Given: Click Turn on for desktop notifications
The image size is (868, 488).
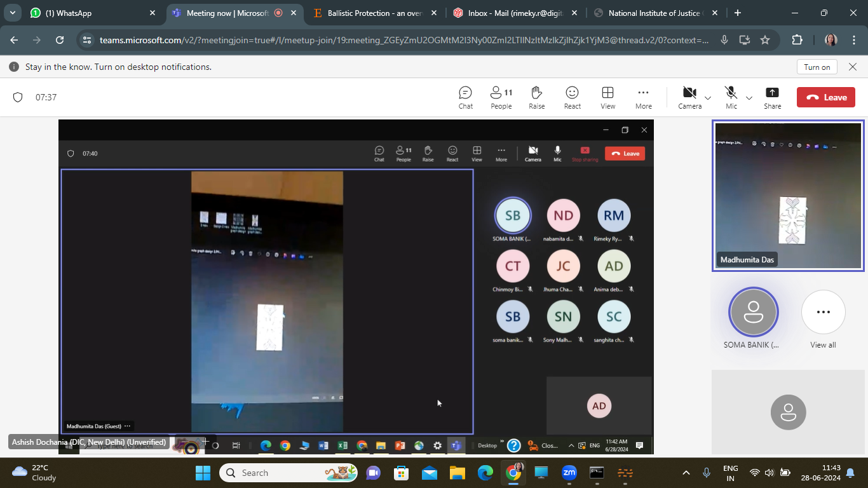Looking at the screenshot, I should click(817, 67).
